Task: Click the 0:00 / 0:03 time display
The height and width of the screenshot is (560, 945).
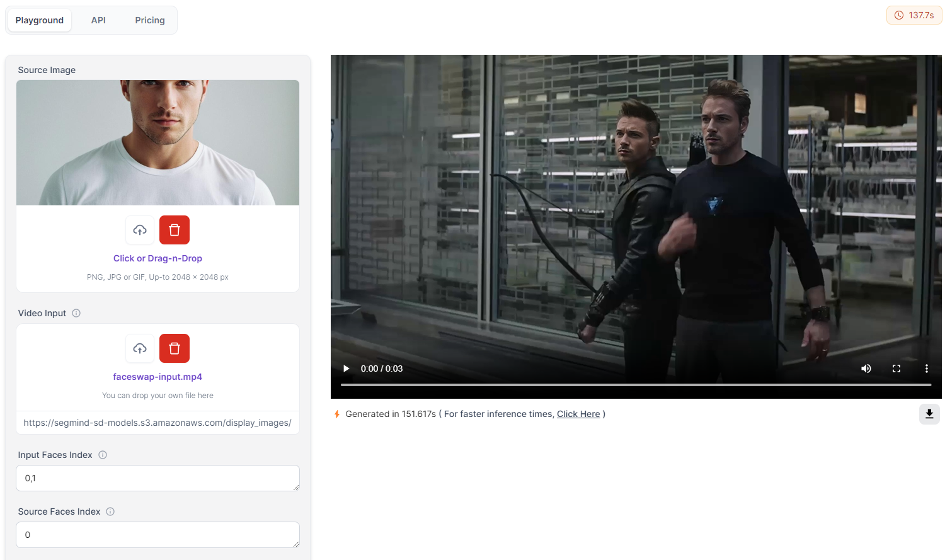Action: click(382, 369)
